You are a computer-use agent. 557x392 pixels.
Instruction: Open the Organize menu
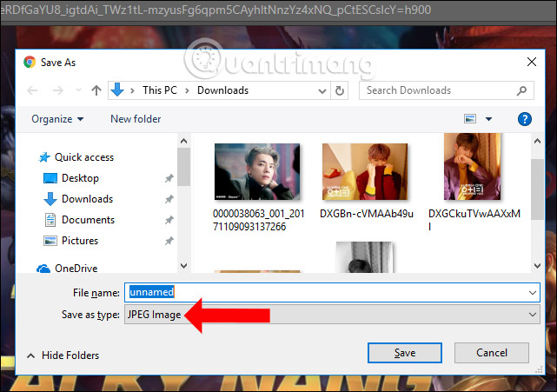pyautogui.click(x=57, y=119)
